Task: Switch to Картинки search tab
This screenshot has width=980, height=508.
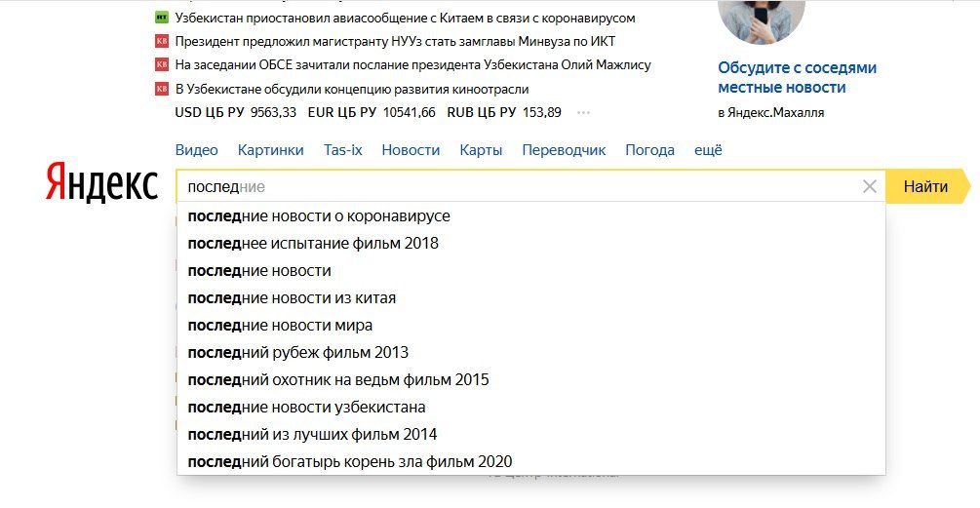Action: 270,150
